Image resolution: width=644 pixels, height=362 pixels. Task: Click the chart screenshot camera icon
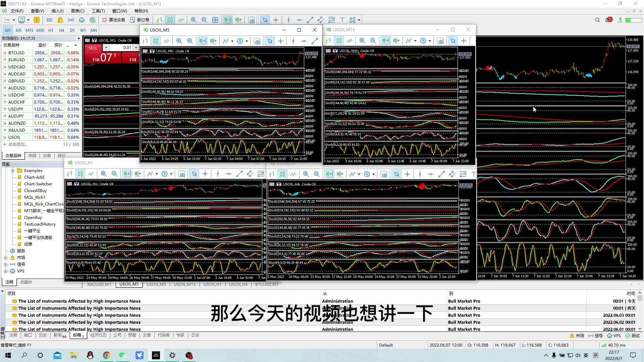(x=252, y=20)
